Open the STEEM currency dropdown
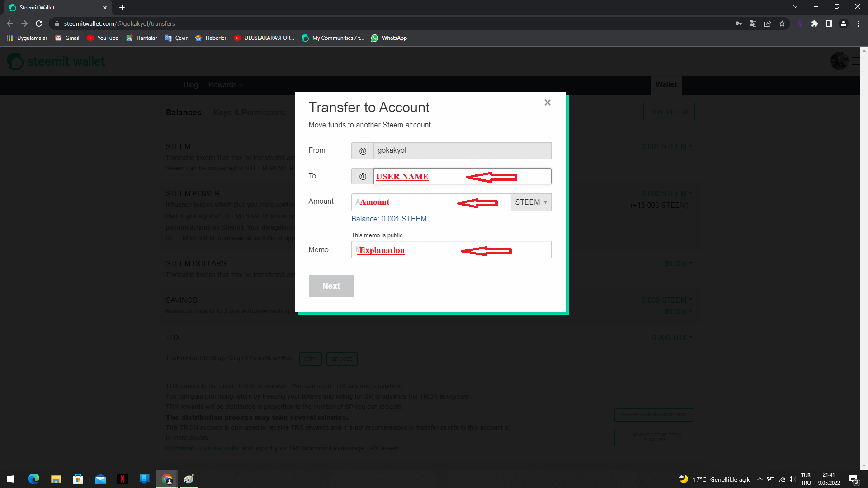Image resolution: width=868 pixels, height=488 pixels. click(x=531, y=202)
